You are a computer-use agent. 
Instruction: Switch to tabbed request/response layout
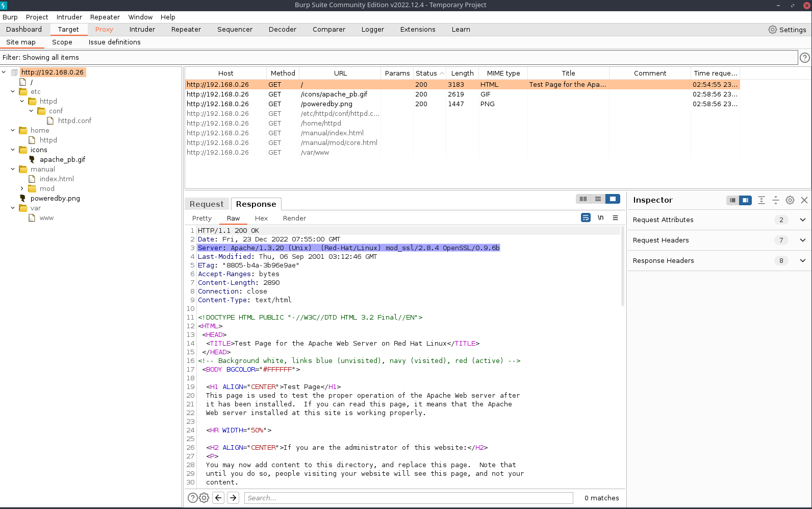613,199
